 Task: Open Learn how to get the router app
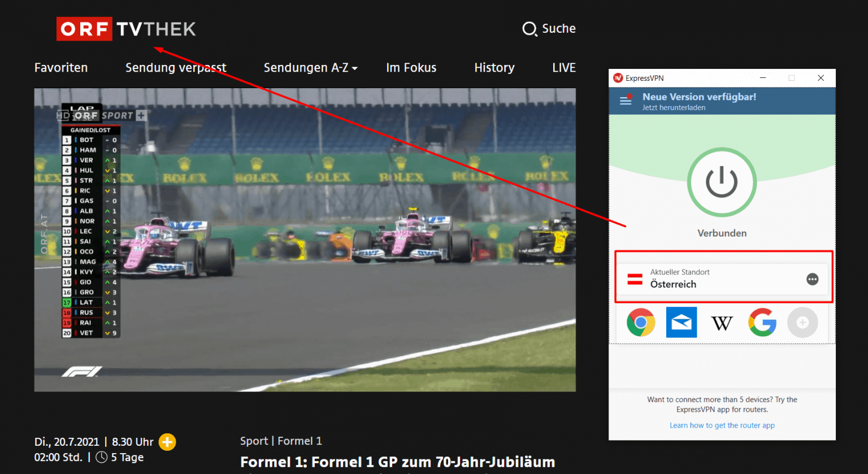point(722,425)
